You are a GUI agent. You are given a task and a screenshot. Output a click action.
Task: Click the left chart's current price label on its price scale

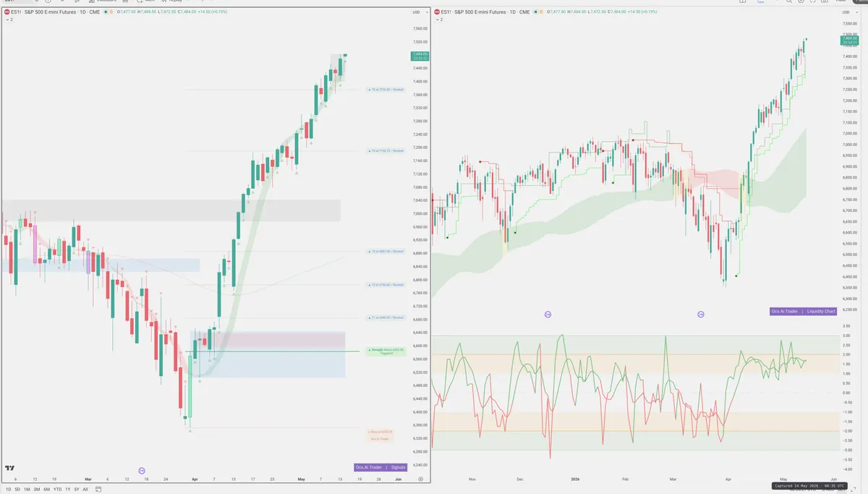[x=420, y=56]
